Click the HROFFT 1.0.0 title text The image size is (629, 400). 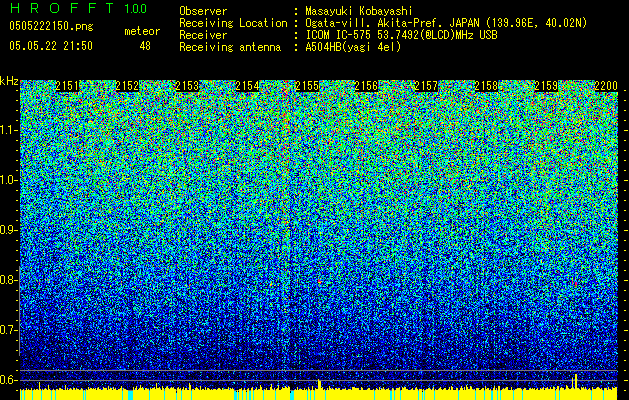point(78,8)
